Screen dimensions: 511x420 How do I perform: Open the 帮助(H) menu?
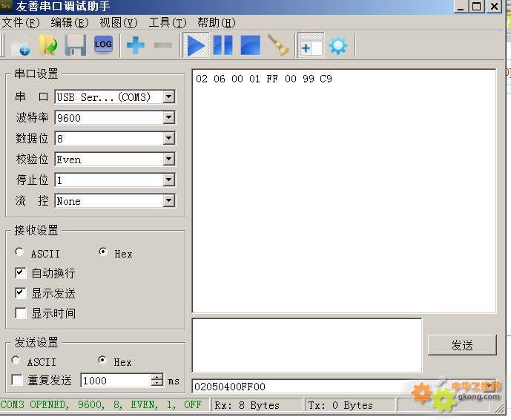217,22
